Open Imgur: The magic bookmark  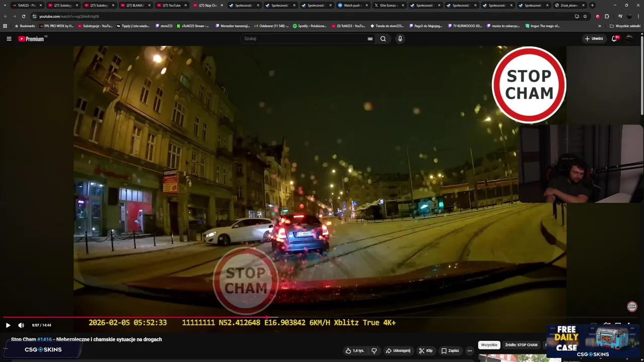[542, 26]
